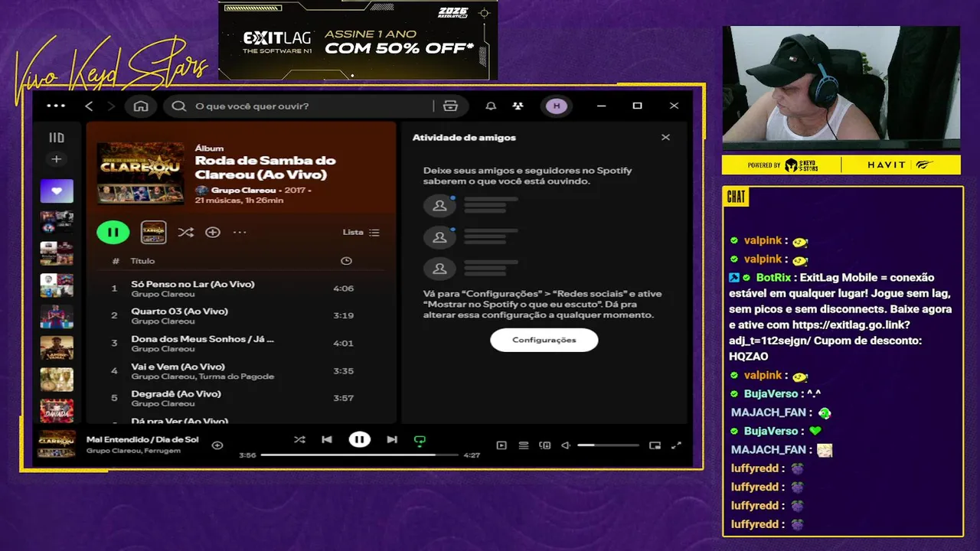Click the Roda de Samba album cover

(141, 173)
